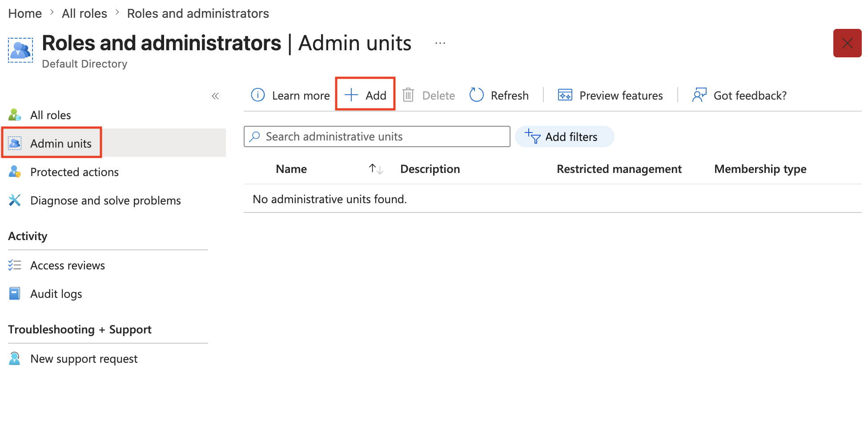Viewport: 868px width, 441px height.
Task: Open the ellipsis more options menu
Action: click(x=440, y=44)
